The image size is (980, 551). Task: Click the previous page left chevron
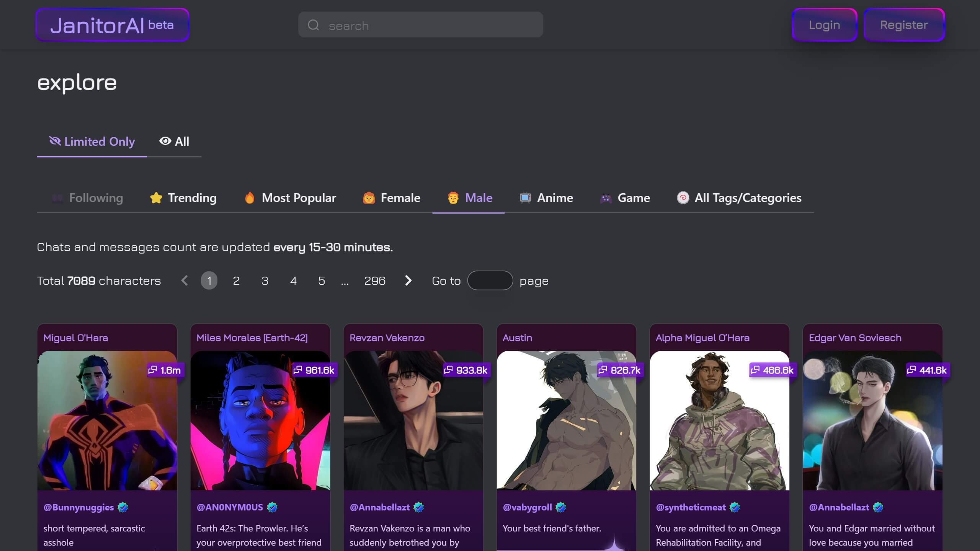click(185, 280)
